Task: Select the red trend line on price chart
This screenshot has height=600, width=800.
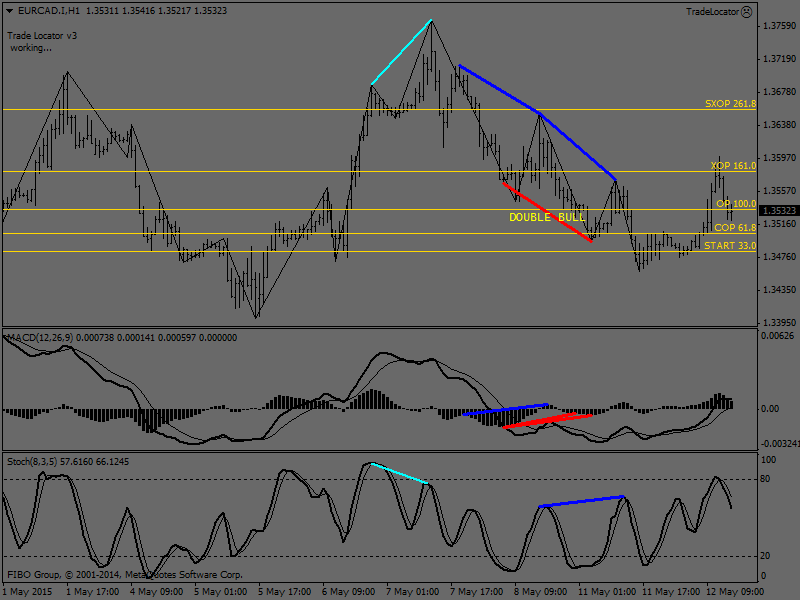Action: point(548,212)
